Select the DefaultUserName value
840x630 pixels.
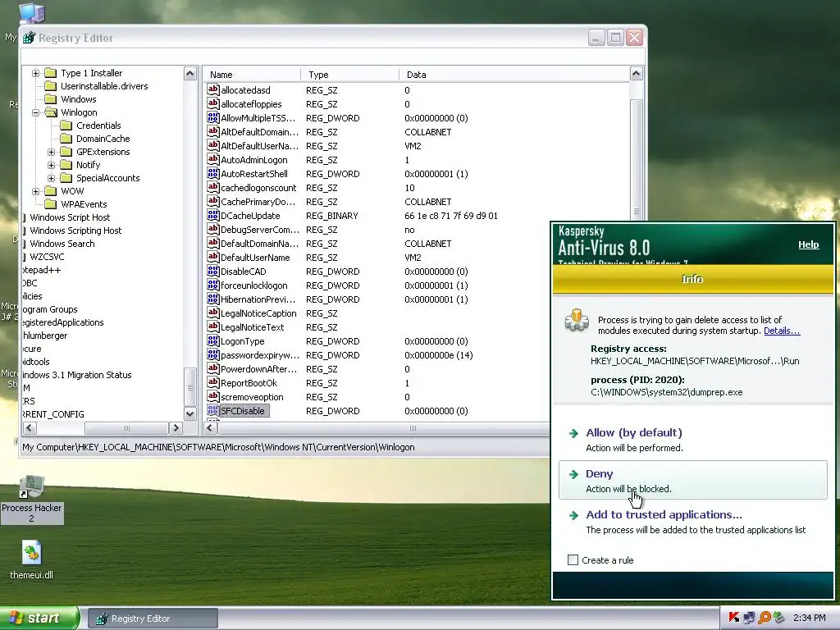[255, 257]
